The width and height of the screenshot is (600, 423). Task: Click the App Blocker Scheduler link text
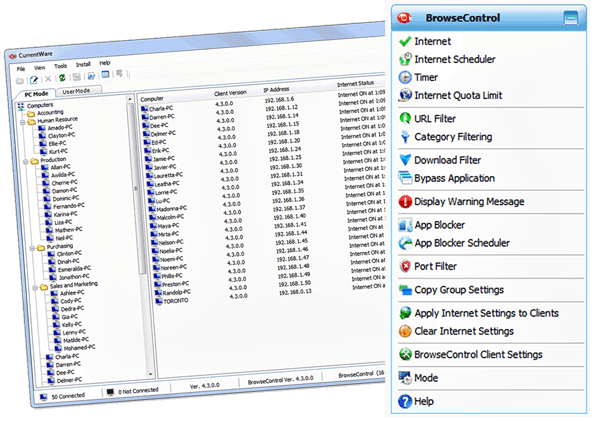462,243
